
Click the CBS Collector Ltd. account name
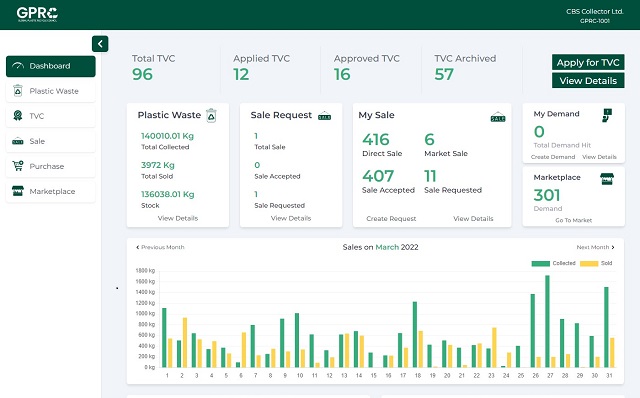595,11
